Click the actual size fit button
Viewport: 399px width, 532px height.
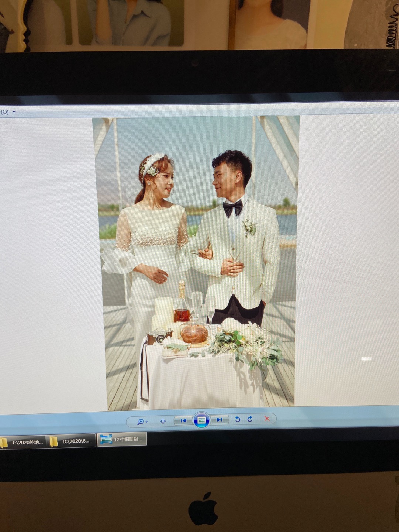pos(163,421)
